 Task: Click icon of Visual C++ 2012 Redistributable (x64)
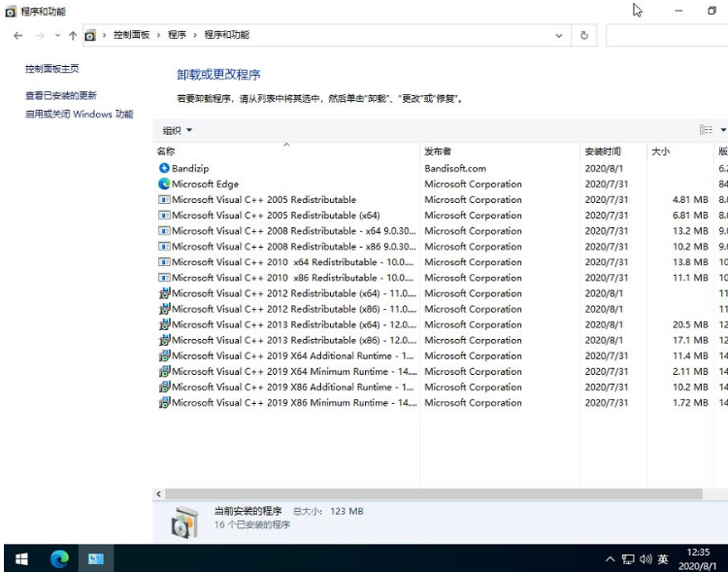coord(164,293)
